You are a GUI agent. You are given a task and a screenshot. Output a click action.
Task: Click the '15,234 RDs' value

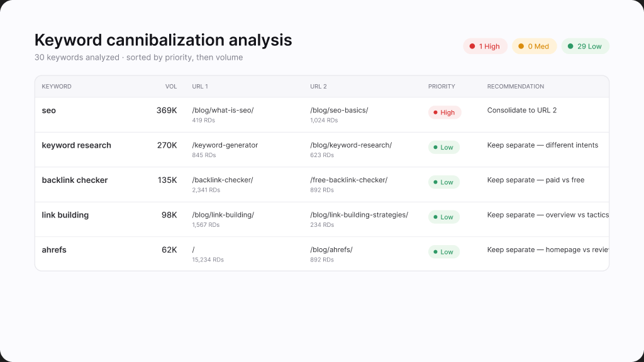[x=208, y=260]
